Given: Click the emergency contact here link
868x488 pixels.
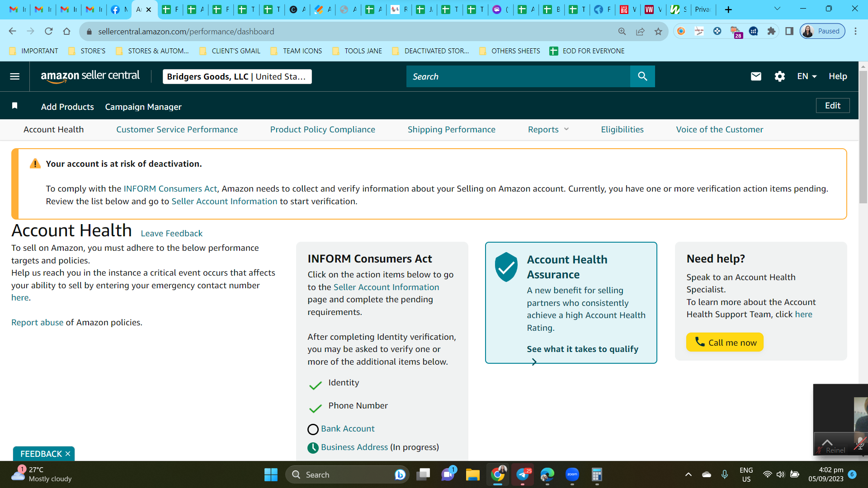Looking at the screenshot, I should [x=20, y=298].
